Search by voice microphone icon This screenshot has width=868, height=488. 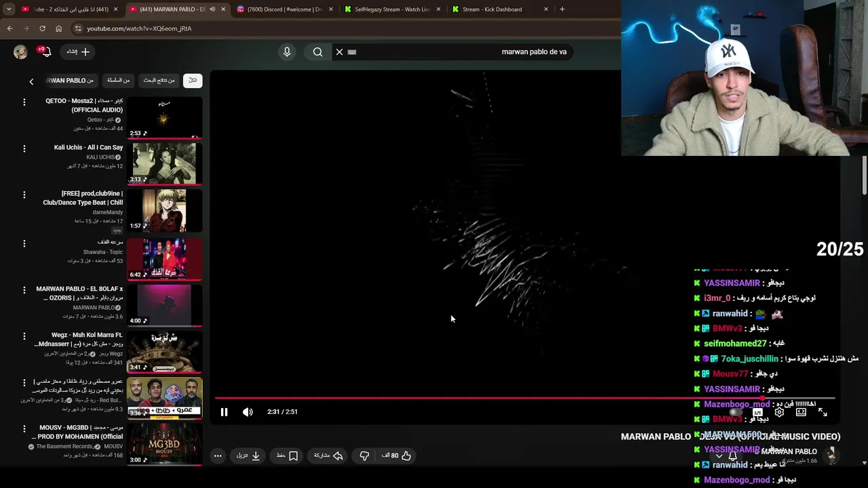coord(287,52)
